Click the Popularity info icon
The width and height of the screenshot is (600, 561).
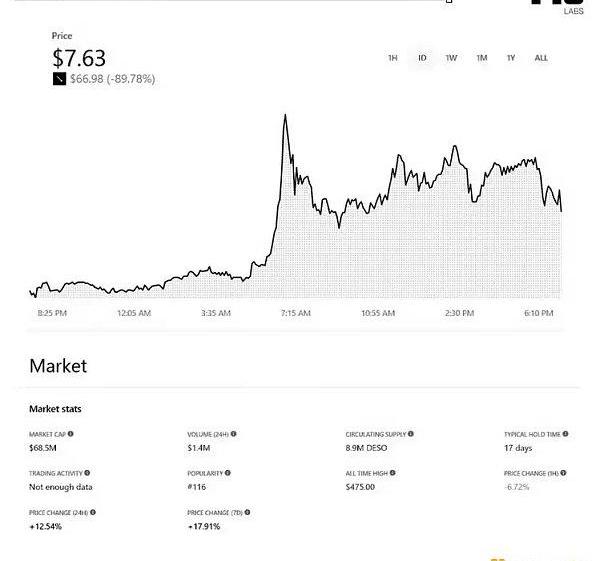click(228, 473)
